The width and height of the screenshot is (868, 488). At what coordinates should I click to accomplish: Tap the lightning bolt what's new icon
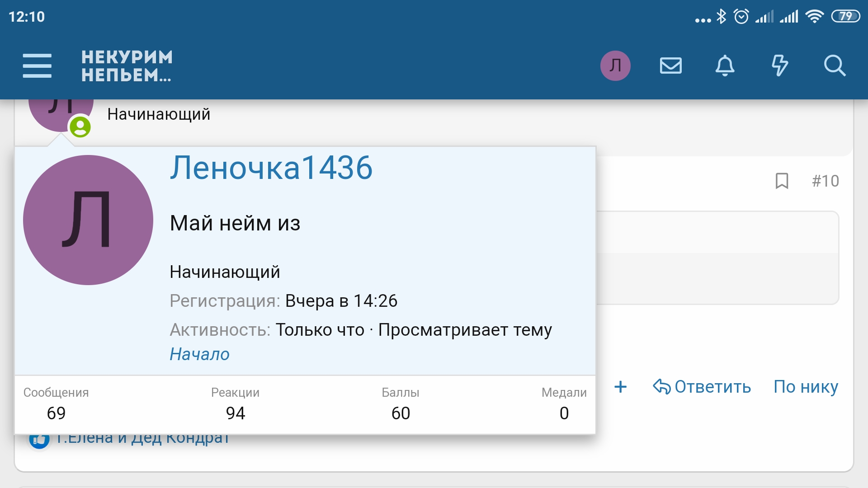[779, 66]
